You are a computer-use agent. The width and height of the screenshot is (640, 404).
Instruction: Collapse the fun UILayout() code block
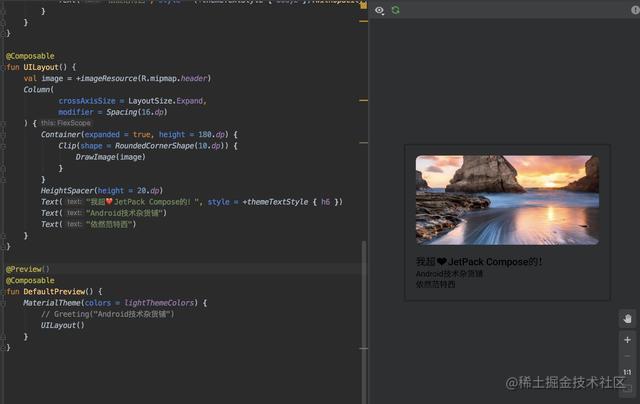(3, 67)
